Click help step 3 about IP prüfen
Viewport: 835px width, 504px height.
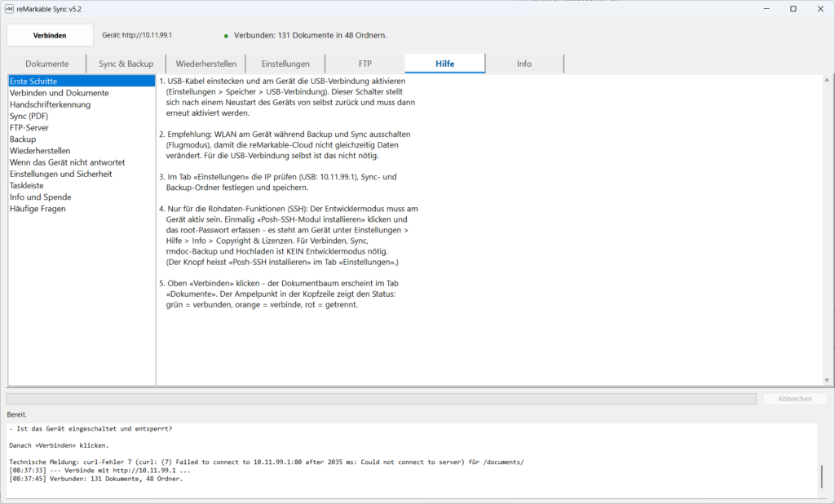[x=277, y=182]
